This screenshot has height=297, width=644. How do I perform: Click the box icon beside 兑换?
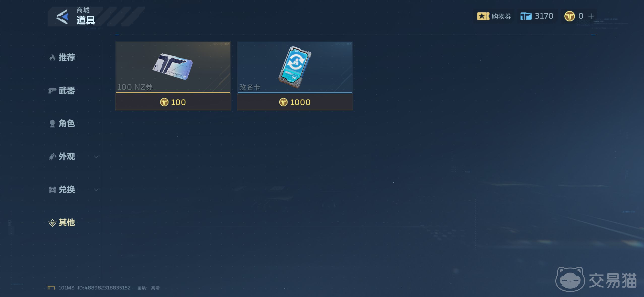coord(52,190)
